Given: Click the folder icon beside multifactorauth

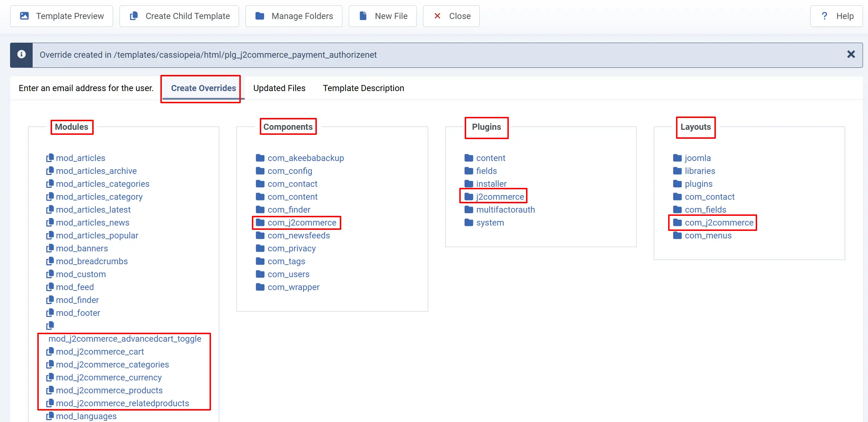Looking at the screenshot, I should point(469,209).
